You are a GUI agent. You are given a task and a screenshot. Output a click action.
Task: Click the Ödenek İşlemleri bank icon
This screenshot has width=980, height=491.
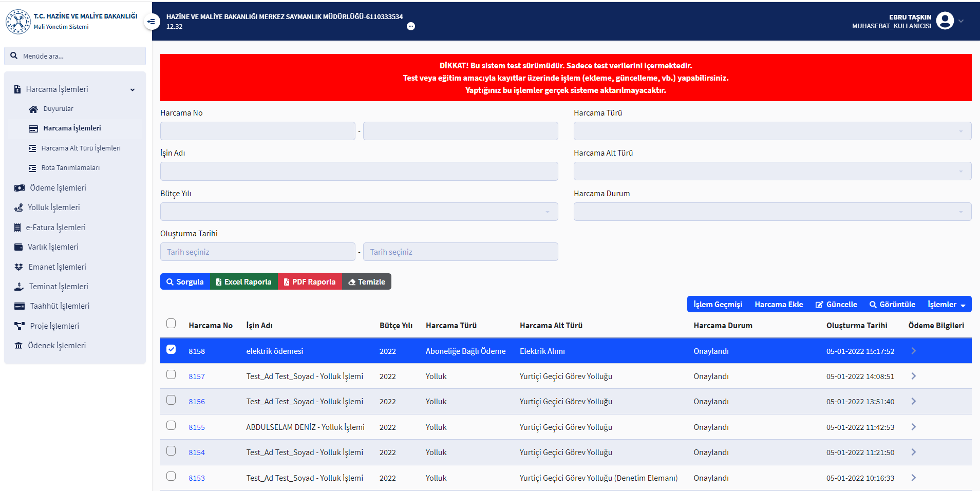tap(18, 346)
